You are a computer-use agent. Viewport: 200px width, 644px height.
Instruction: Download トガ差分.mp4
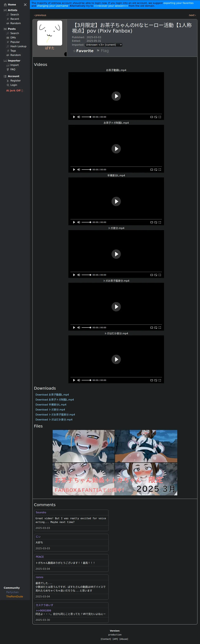click(x=50, y=410)
